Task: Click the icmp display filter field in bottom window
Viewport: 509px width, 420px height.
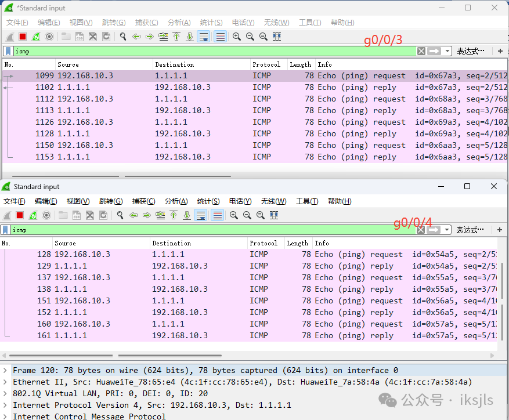Action: (203, 230)
